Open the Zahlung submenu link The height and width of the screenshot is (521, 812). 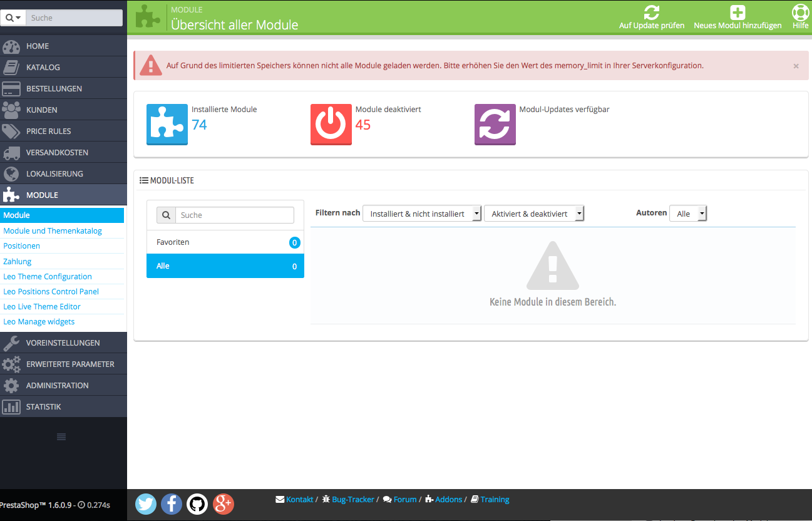click(18, 262)
